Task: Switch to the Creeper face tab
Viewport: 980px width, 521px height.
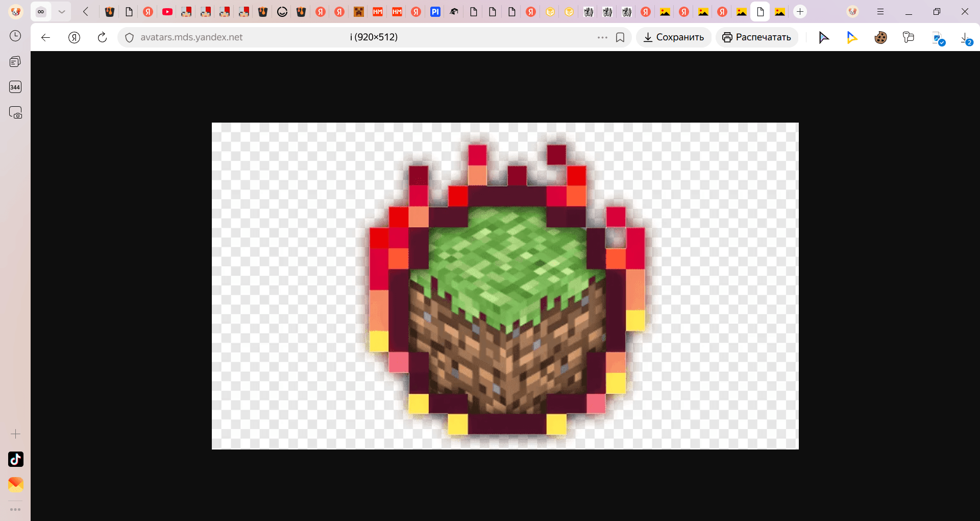Action: point(359,12)
